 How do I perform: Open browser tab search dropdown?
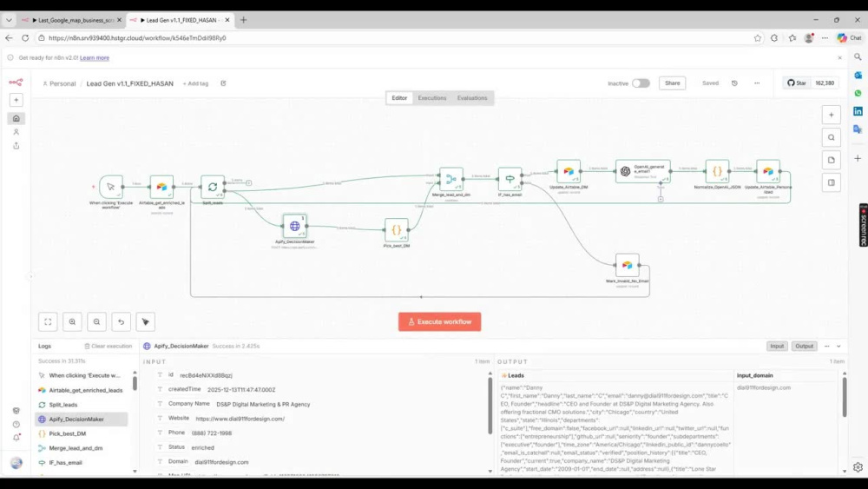pos(9,20)
